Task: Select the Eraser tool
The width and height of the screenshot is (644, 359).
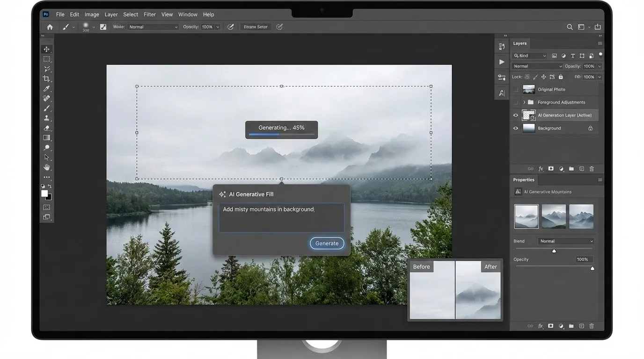Action: point(47,128)
